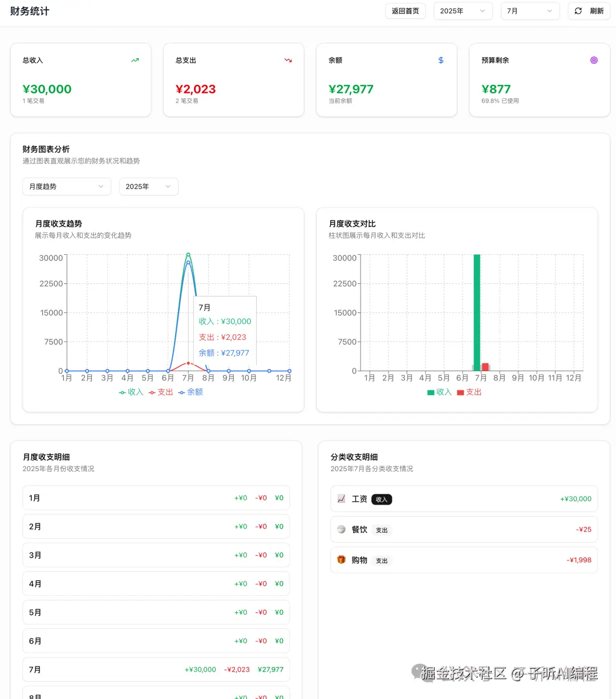Click the 刷新 button
Screen dimensions: 616x699
[589, 11]
